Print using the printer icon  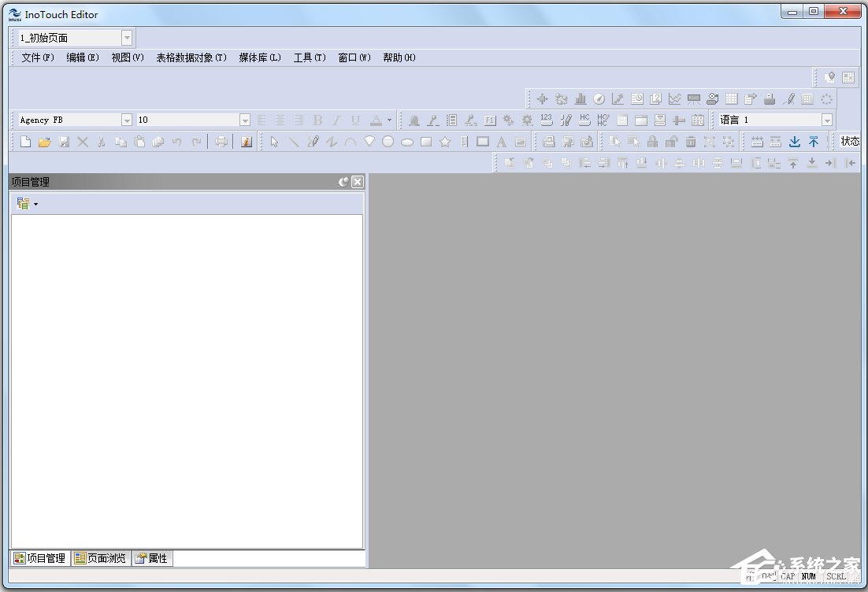221,142
